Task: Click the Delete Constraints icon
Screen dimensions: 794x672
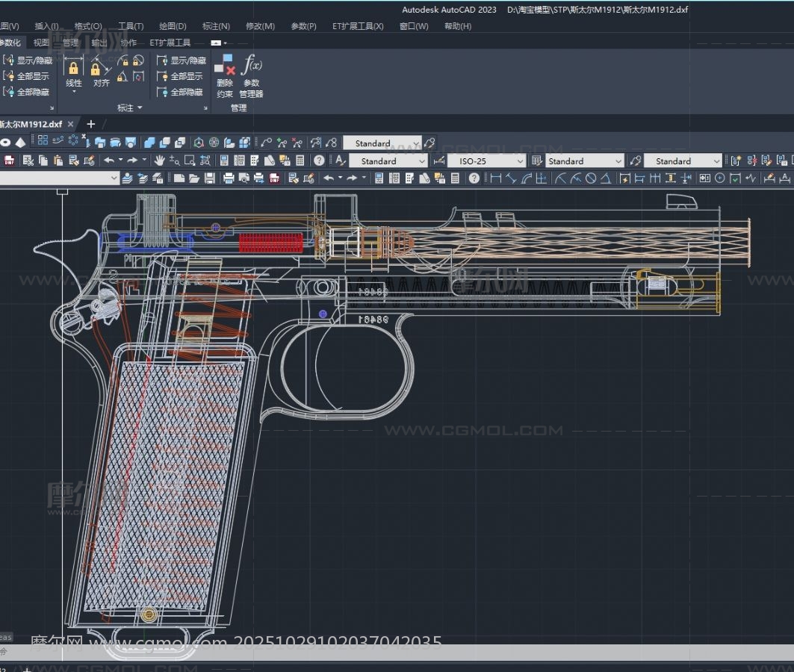Action: (224, 66)
